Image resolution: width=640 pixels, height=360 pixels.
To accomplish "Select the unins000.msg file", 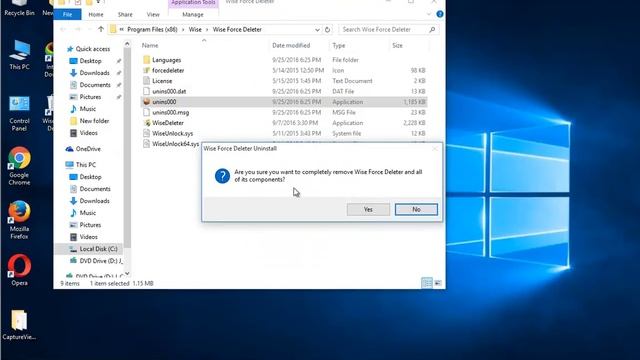I will click(171, 112).
